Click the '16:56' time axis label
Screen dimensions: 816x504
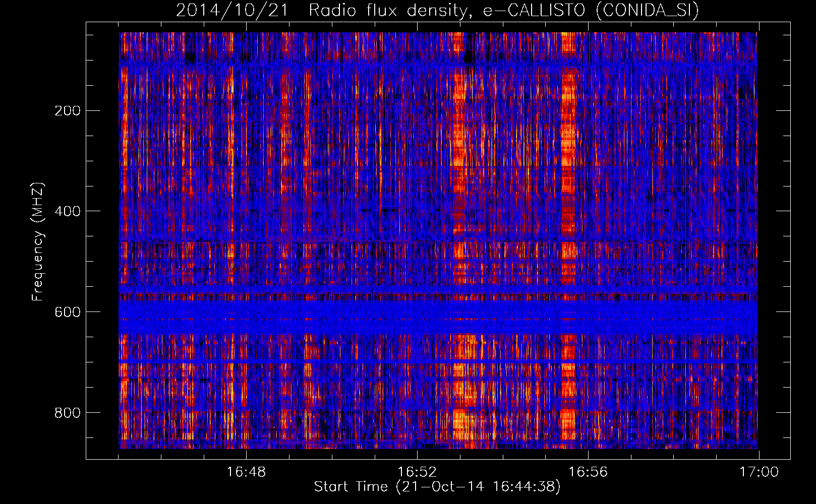click(x=588, y=472)
